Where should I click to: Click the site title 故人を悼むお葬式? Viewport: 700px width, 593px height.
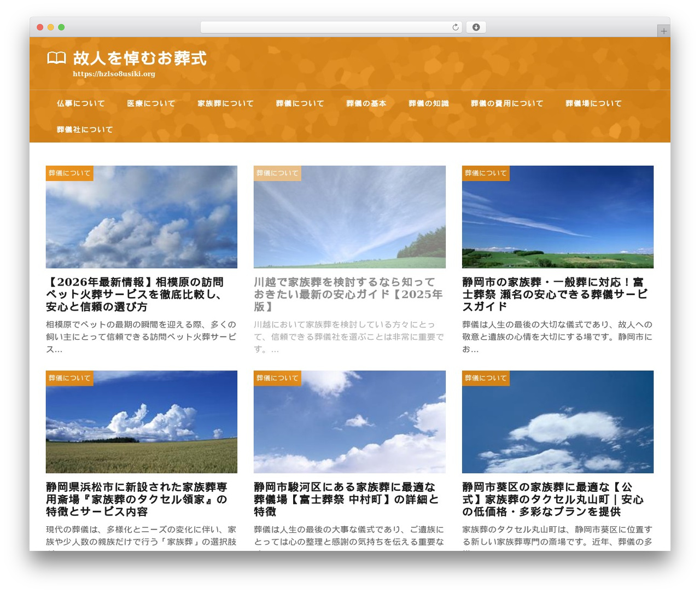[140, 58]
